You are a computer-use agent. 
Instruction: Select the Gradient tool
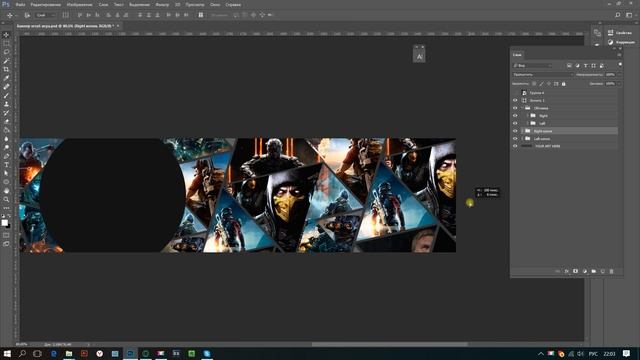click(6, 130)
